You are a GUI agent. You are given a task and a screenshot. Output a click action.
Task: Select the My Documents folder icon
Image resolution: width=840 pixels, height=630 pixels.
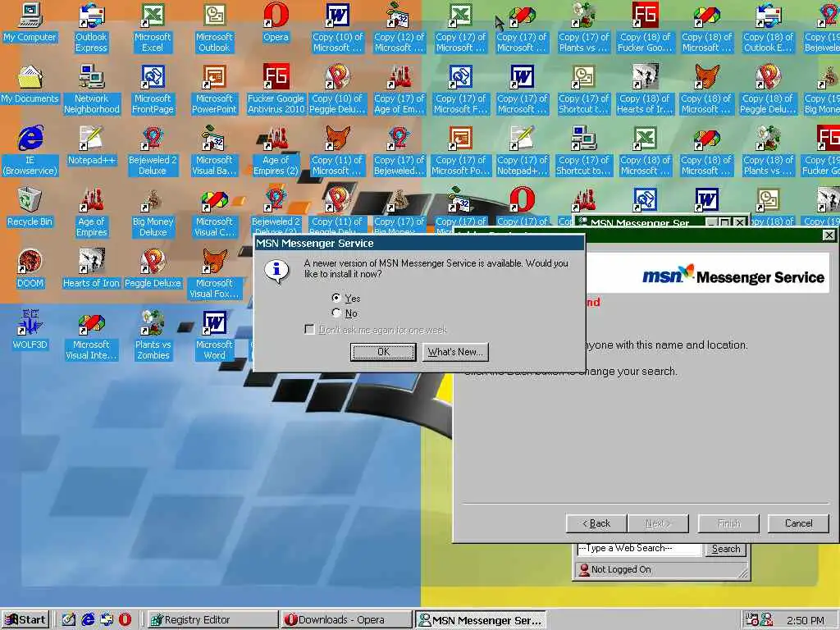point(30,84)
